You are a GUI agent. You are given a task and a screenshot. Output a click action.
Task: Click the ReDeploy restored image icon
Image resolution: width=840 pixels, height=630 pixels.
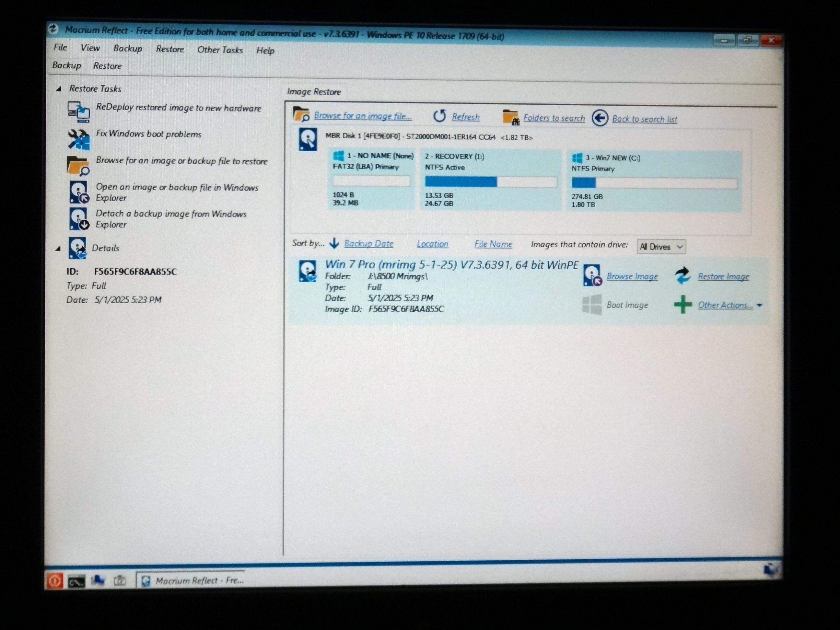tap(79, 112)
